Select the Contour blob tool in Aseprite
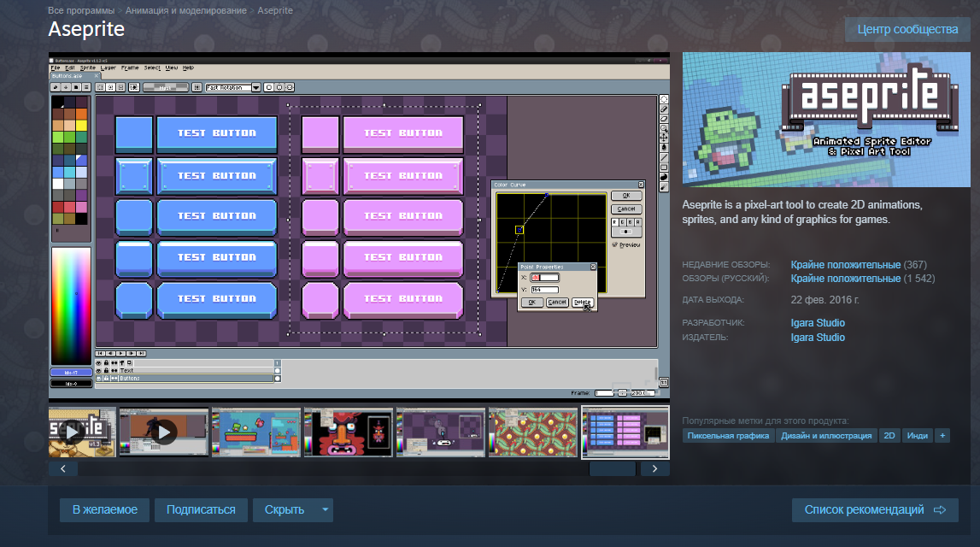The height and width of the screenshot is (547, 980). (x=664, y=177)
